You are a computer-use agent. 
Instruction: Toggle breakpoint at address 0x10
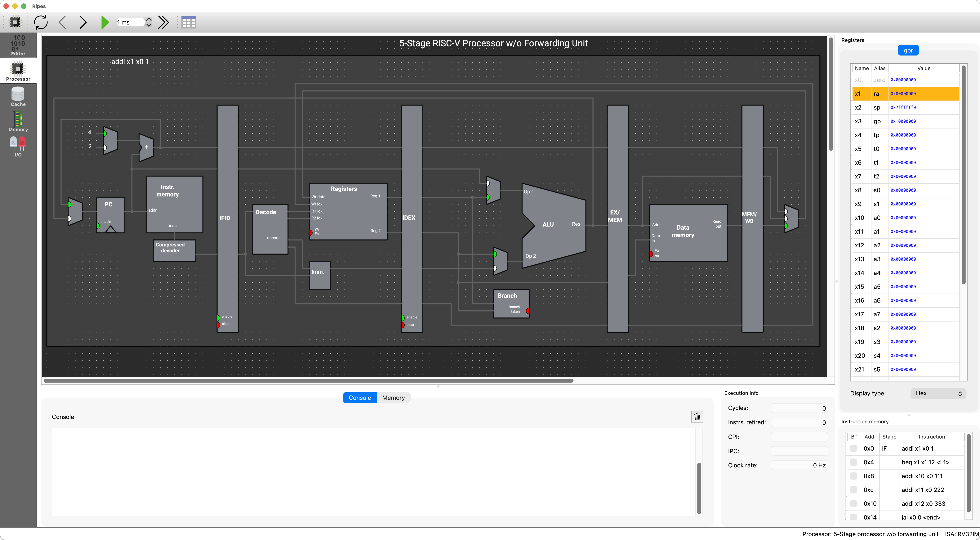point(853,503)
